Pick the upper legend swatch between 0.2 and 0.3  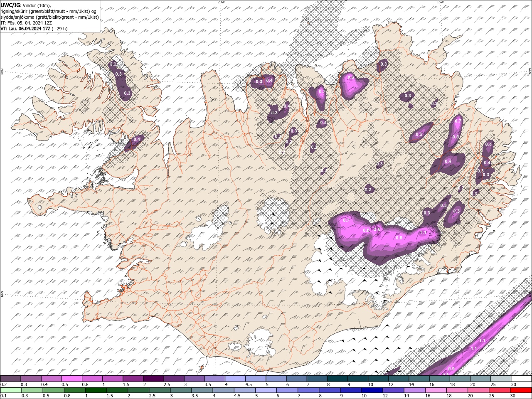10,379
